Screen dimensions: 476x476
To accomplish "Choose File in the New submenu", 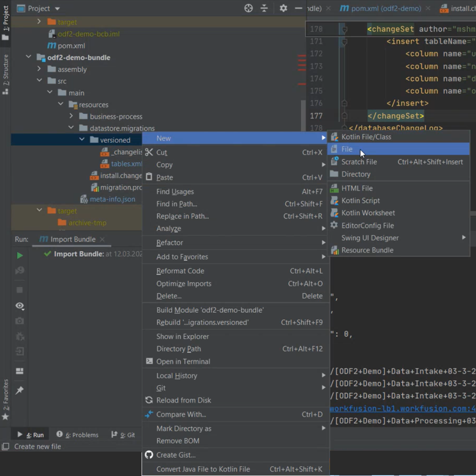I will click(398, 149).
